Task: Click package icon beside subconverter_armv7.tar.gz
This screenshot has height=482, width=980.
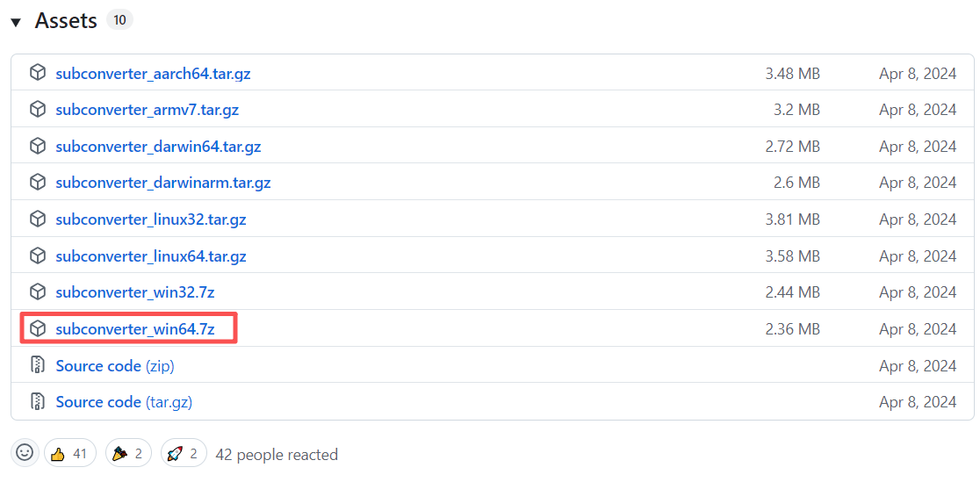Action: tap(38, 110)
